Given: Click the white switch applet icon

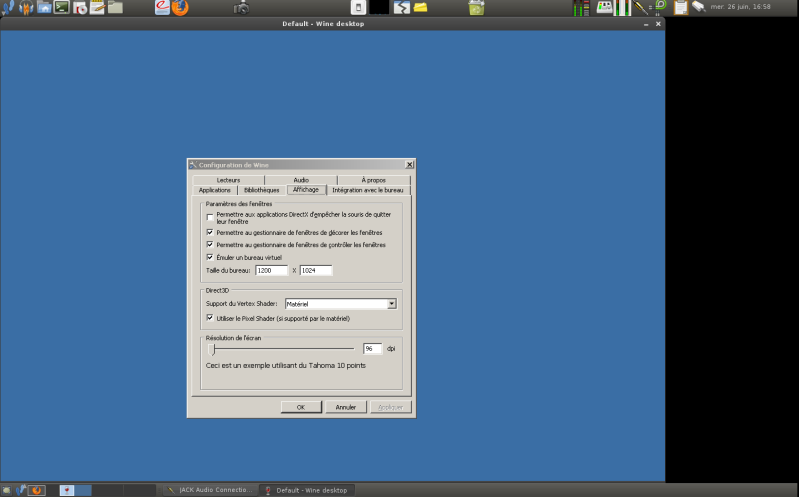Looking at the screenshot, I should click(358, 7).
